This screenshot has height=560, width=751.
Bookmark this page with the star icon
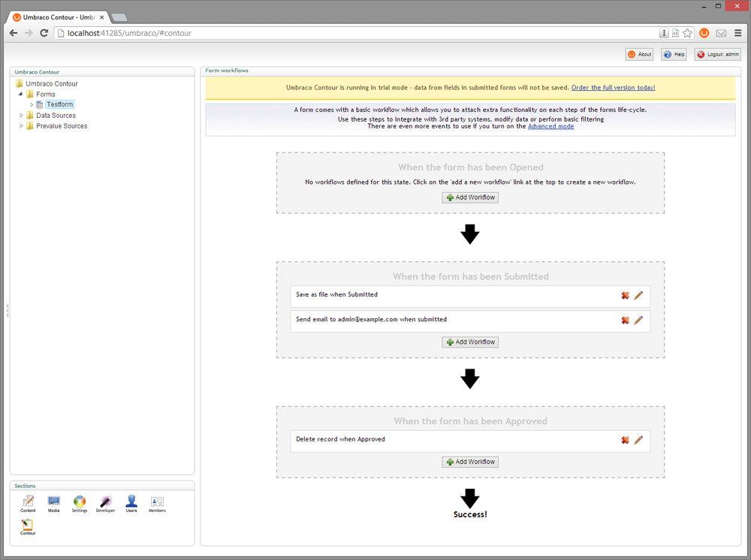point(687,33)
